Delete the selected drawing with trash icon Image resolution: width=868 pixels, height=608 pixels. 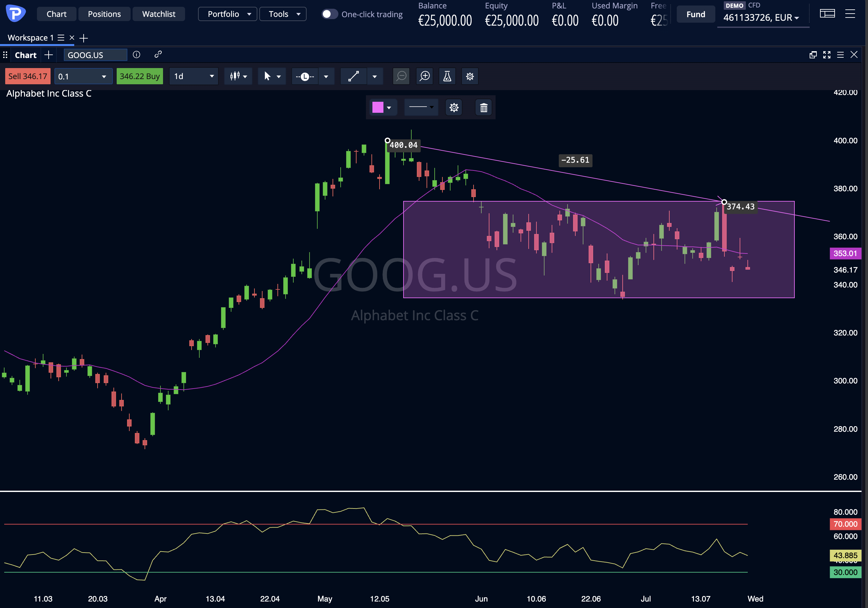(484, 108)
